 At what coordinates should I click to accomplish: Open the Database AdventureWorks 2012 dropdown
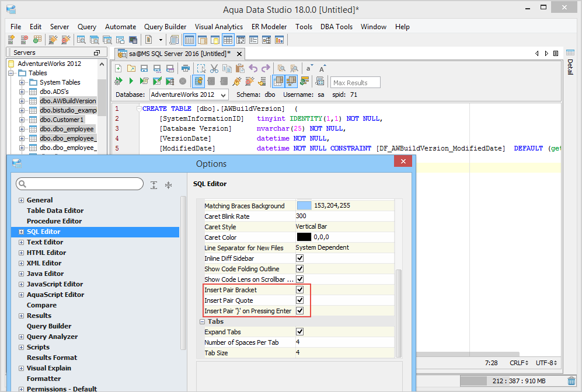click(x=189, y=94)
